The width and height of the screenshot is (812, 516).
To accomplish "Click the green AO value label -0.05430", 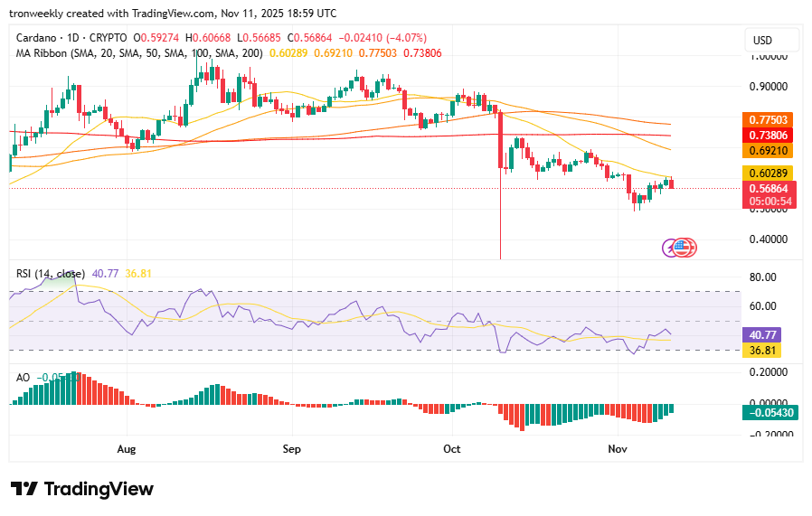I will click(770, 412).
